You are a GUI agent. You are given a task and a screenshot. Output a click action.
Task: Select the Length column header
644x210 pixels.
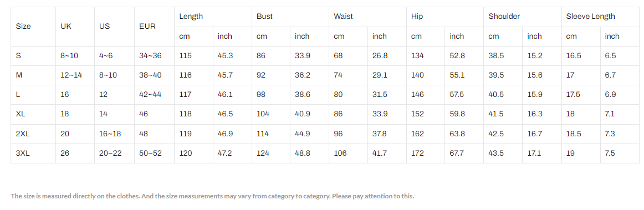(x=191, y=17)
